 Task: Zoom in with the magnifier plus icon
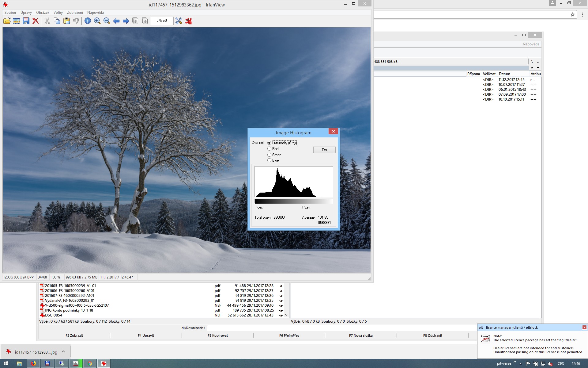pyautogui.click(x=97, y=21)
